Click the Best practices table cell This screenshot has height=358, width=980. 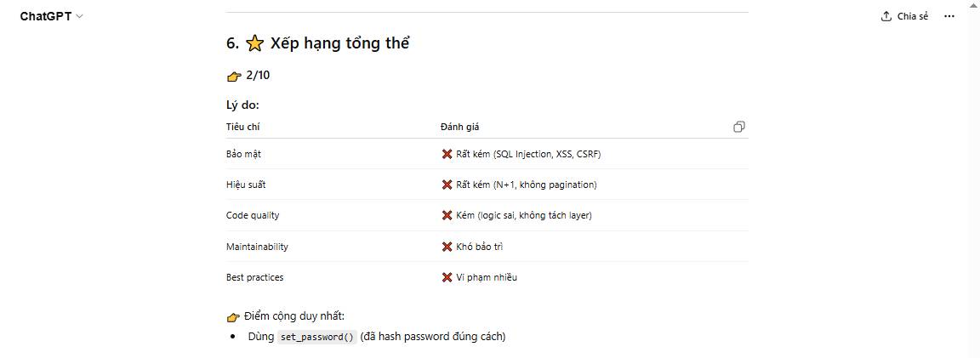254,277
